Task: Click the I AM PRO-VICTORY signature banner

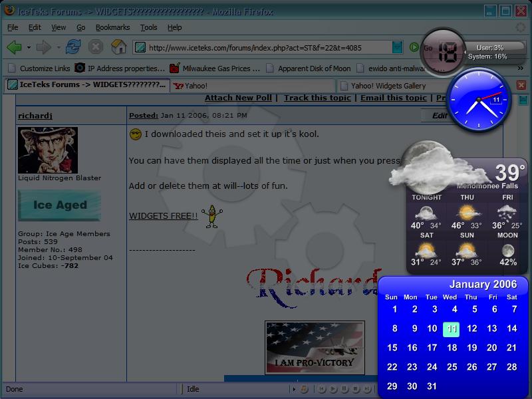Action: [315, 347]
